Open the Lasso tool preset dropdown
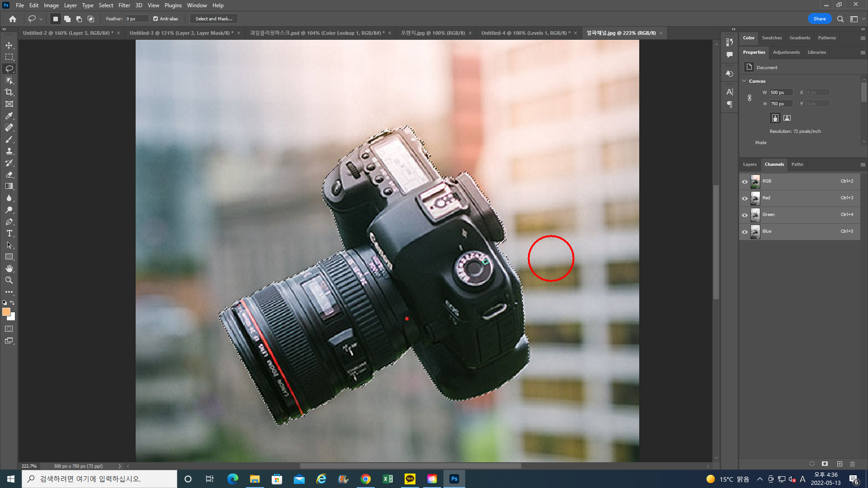This screenshot has width=868, height=488. point(41,19)
